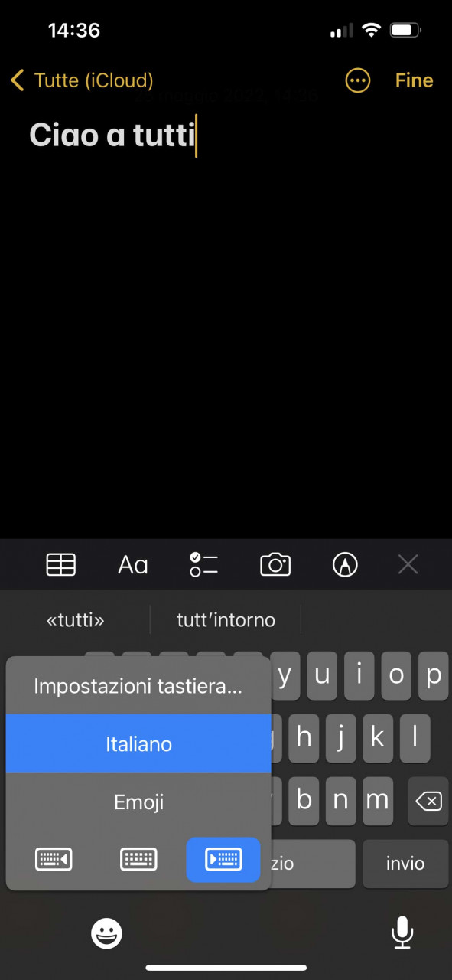452x980 pixels.
Task: Open the Aa text formatting options
Action: coord(132,565)
